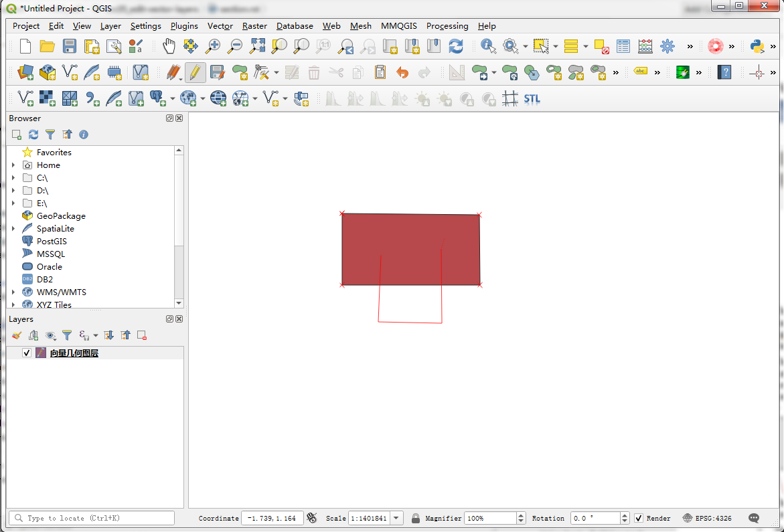This screenshot has height=532, width=784.
Task: Click the Paste Features clipboard icon
Action: [x=380, y=72]
